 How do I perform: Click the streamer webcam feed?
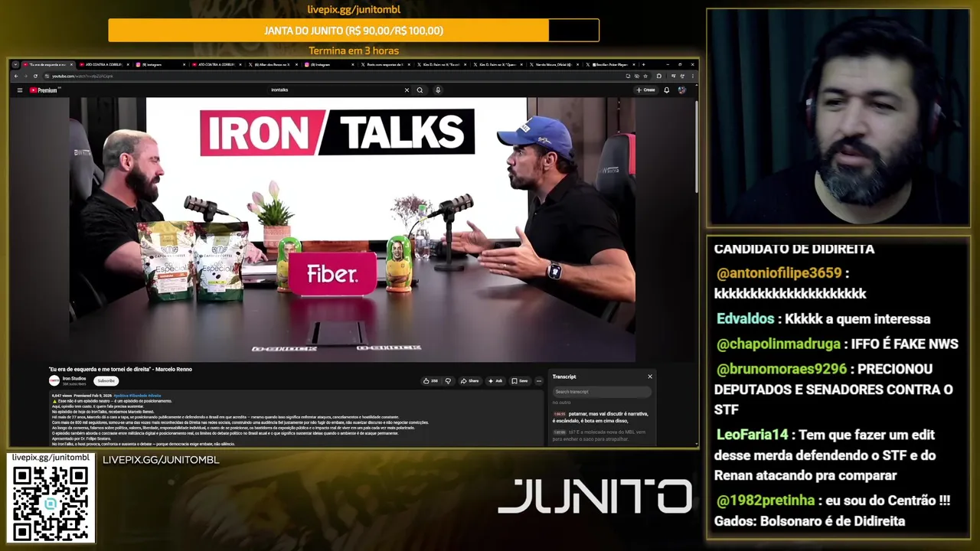pos(838,117)
